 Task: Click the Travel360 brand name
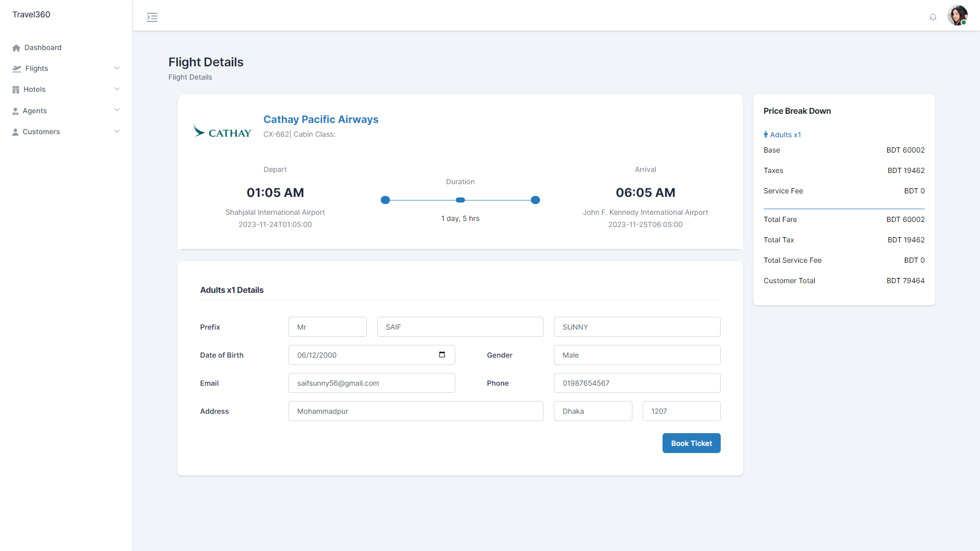[31, 14]
